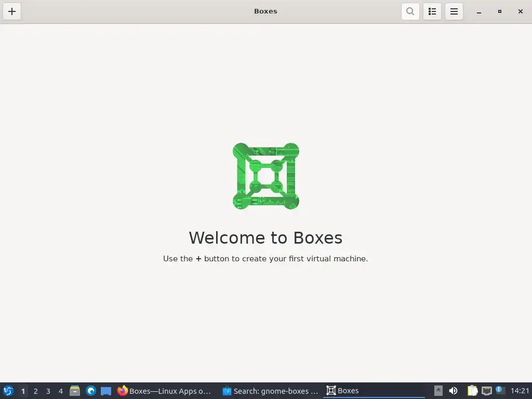Click the 14:21 clock in the taskbar
The height and width of the screenshot is (399, 532).
point(520,391)
